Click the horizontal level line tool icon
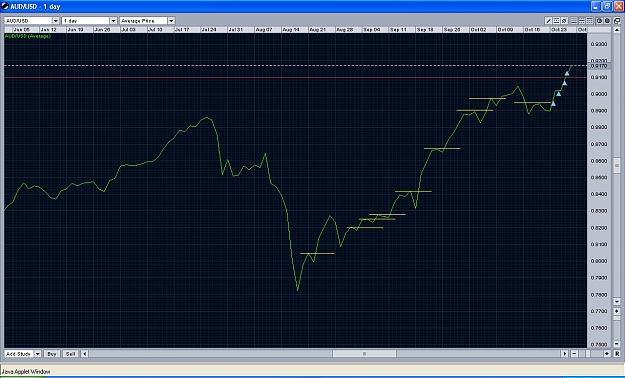The image size is (625, 378). point(556,21)
